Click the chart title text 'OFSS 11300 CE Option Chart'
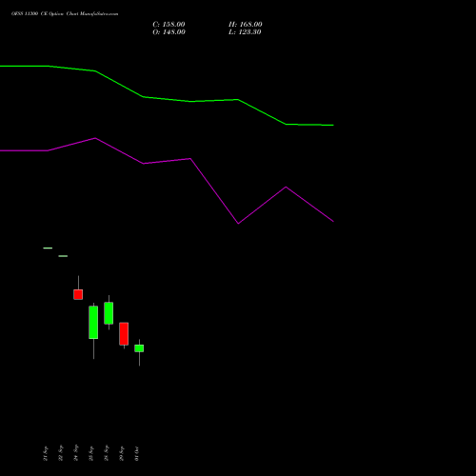476x476 pixels. pos(45,14)
